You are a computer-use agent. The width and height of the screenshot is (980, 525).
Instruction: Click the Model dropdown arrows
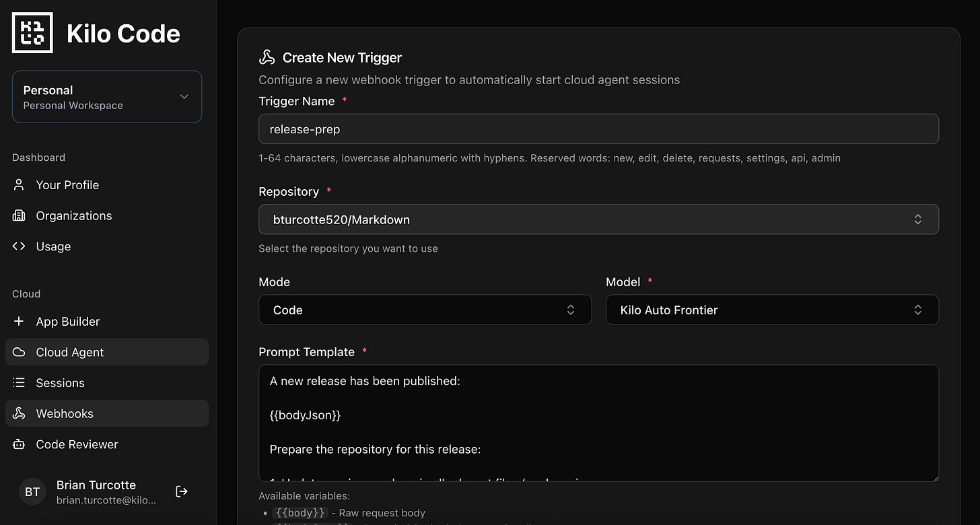pos(918,310)
